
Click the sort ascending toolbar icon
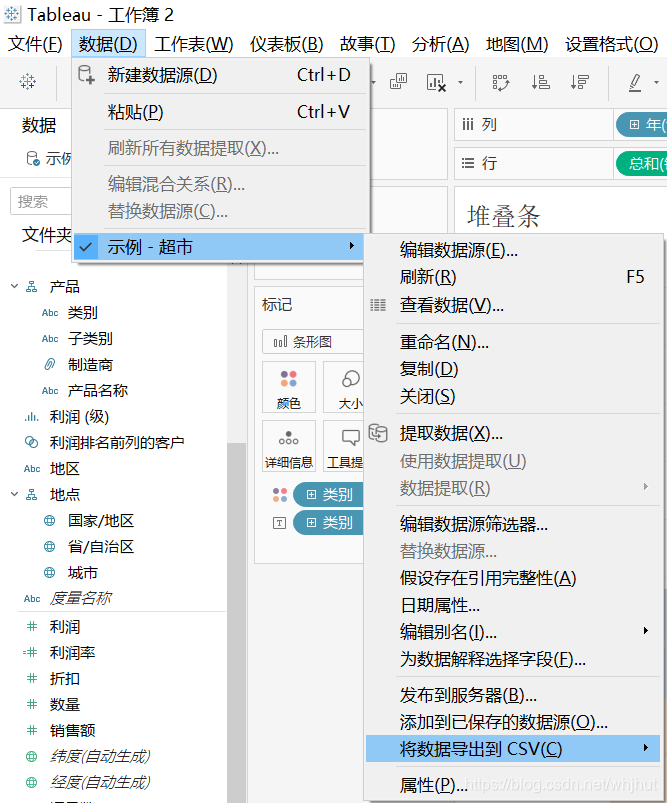540,82
